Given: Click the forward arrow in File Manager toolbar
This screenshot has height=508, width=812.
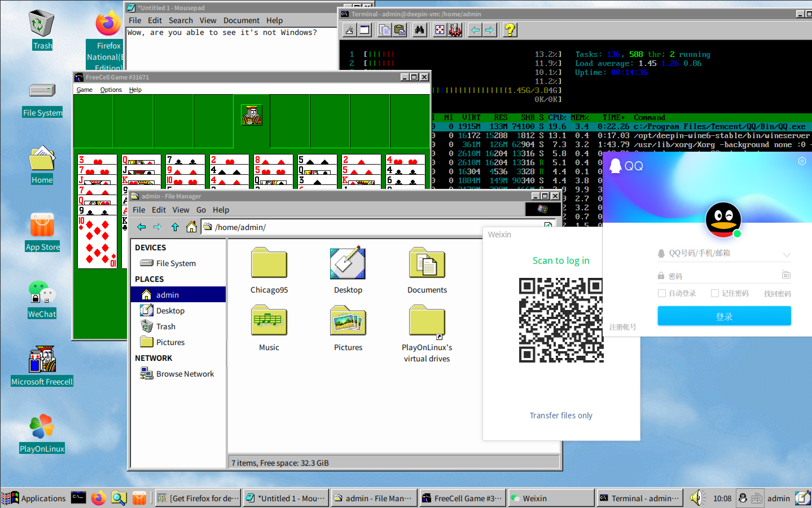Looking at the screenshot, I should click(x=158, y=227).
